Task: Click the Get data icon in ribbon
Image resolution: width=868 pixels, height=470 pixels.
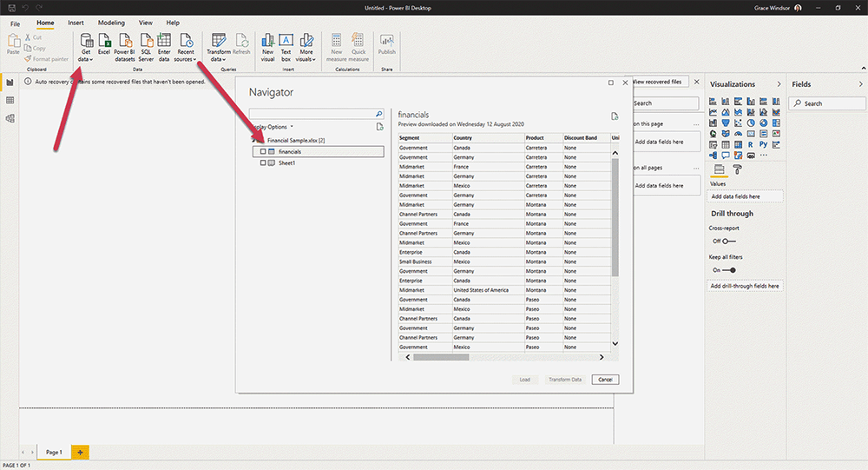Action: [x=85, y=42]
